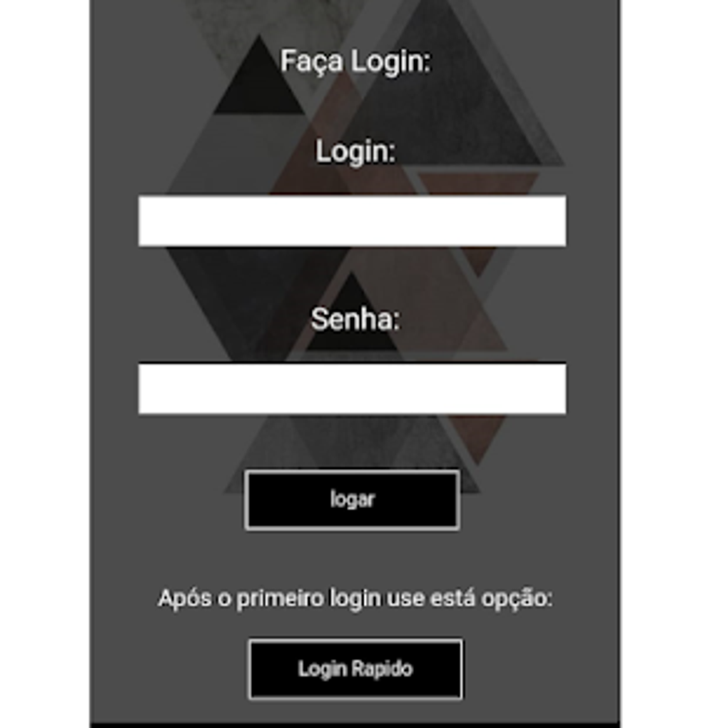Click the Faça Login heading text

(355, 61)
